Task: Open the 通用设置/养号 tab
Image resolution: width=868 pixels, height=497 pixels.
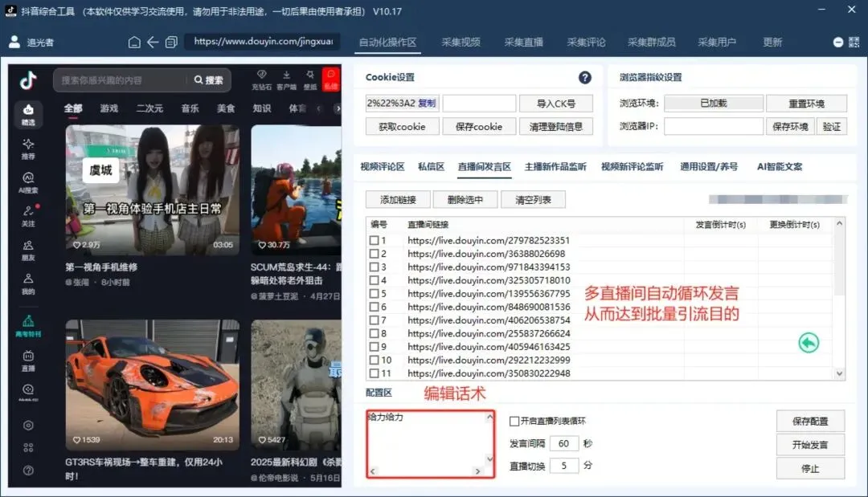Action: (x=709, y=167)
